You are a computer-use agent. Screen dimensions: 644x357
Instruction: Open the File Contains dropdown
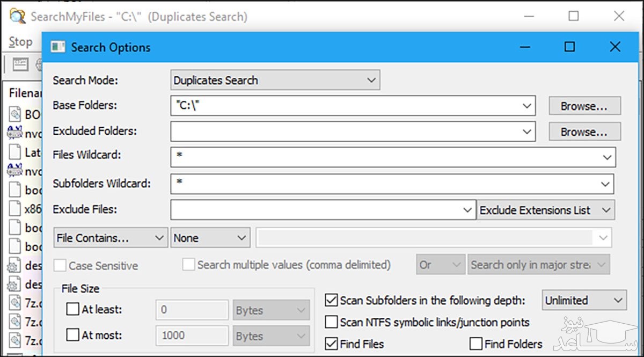click(x=110, y=238)
